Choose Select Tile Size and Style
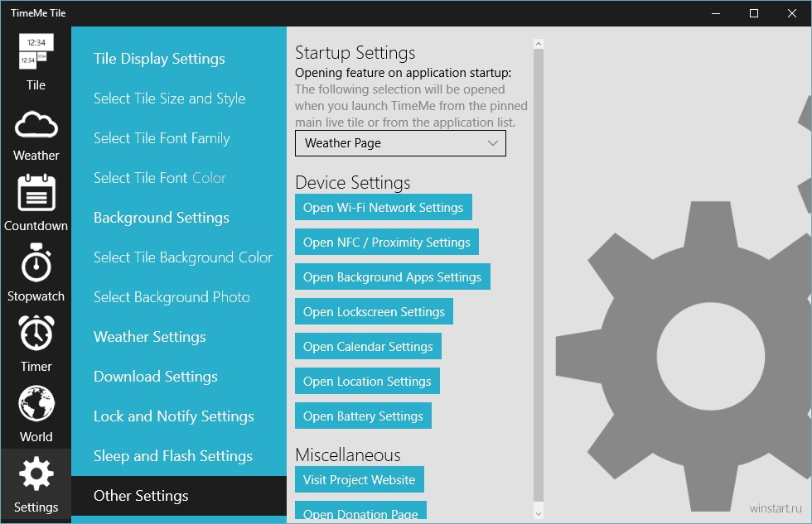Image resolution: width=812 pixels, height=524 pixels. (x=169, y=99)
